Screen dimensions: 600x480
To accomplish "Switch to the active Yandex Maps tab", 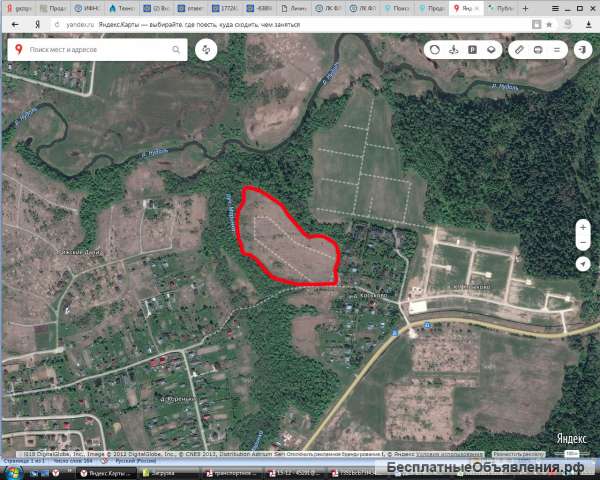I will tap(466, 8).
